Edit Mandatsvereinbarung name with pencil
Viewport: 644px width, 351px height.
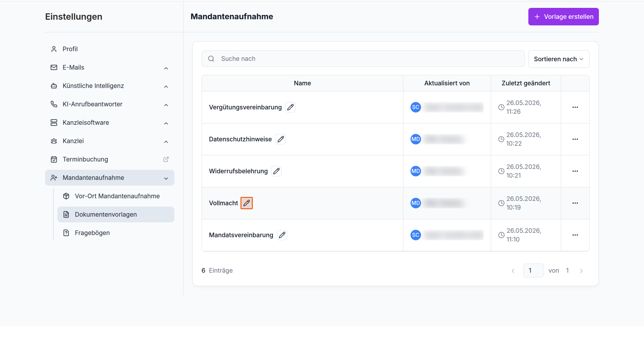tap(283, 235)
